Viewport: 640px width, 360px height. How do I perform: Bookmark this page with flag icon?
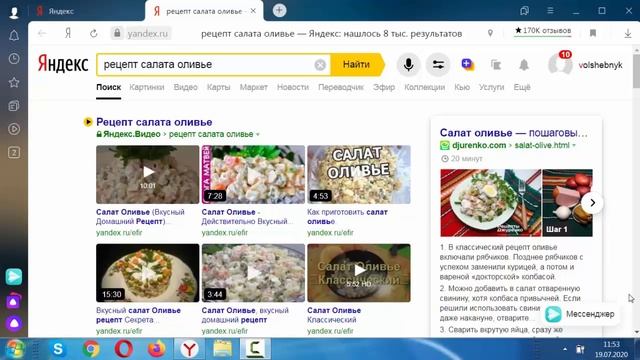593,33
